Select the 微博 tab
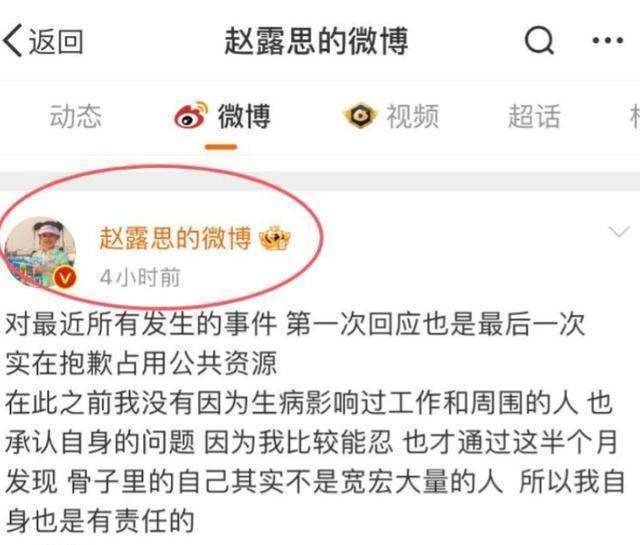640x545 pixels. coord(244,116)
